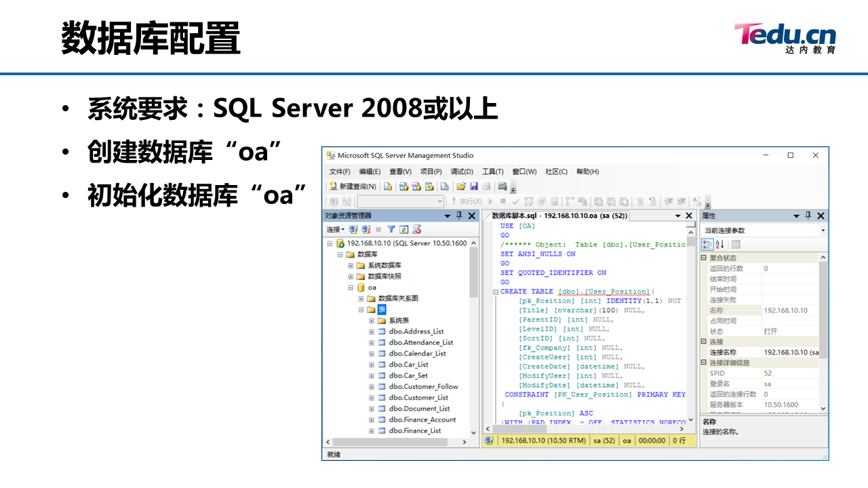Click the Properties categorized view icon
Viewport: 868px width, 488px height.
(x=707, y=245)
